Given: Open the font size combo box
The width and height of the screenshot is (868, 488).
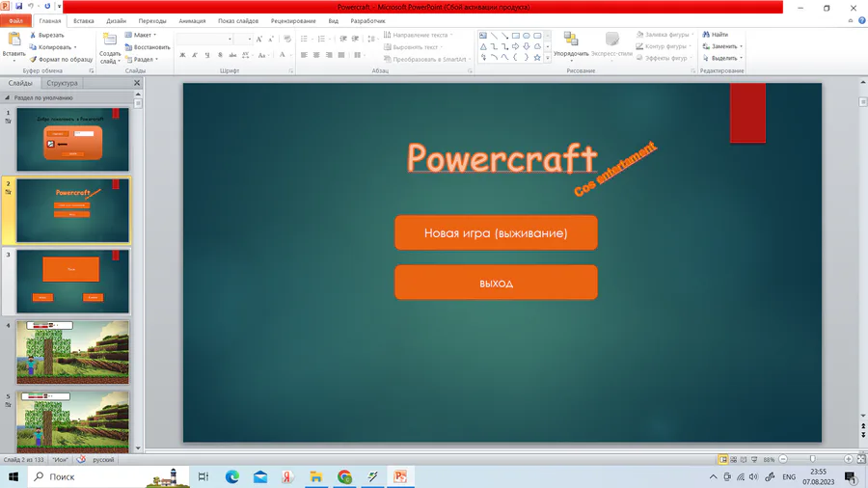Looking at the screenshot, I should pyautogui.click(x=242, y=39).
